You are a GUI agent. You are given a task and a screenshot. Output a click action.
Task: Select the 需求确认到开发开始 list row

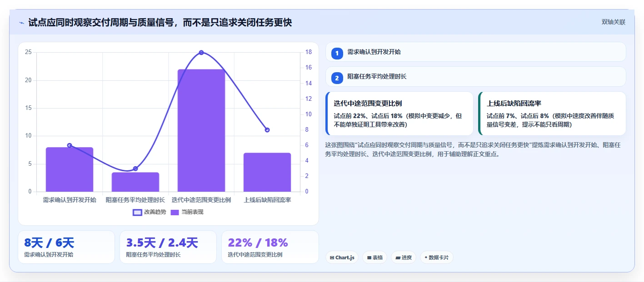pos(476,52)
